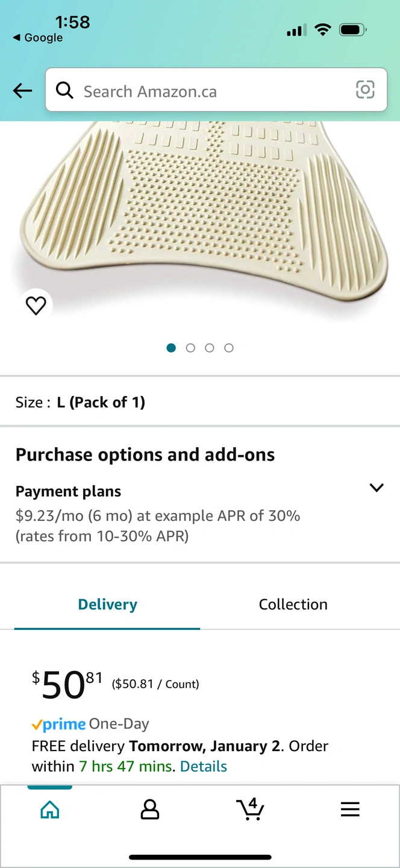Open the Size L (Pack of 1) selector
400x868 pixels.
(x=200, y=402)
